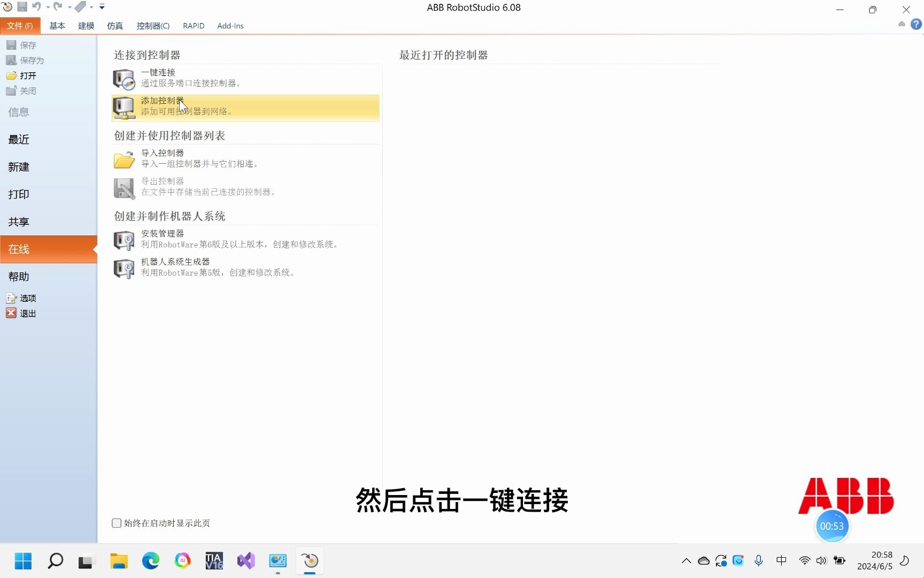Open 选项 options in sidebar
This screenshot has width=924, height=578.
click(22, 298)
